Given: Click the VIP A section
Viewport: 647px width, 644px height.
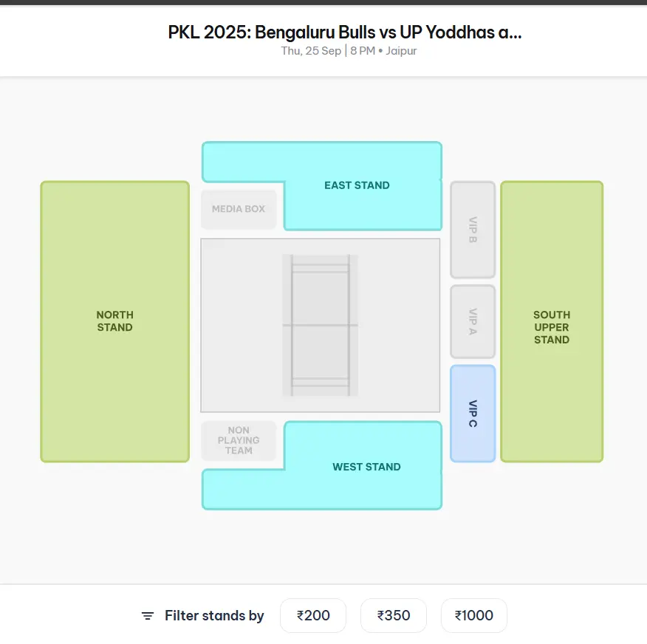Looking at the screenshot, I should pos(473,321).
